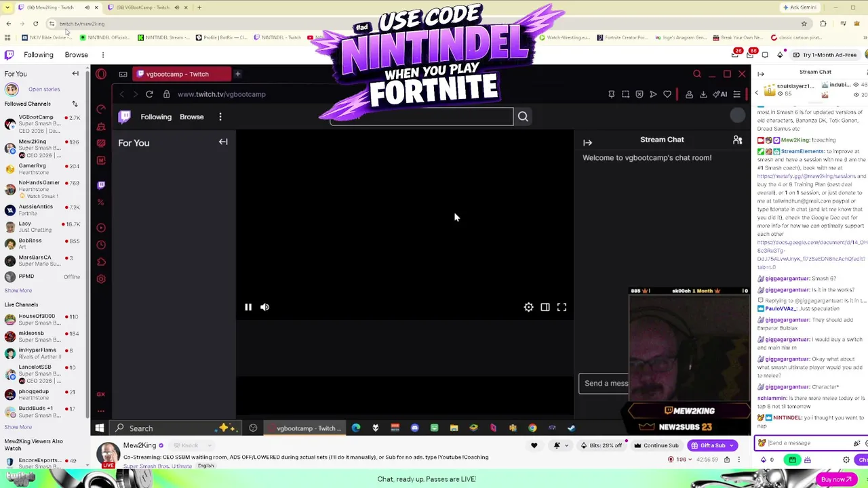Mute the Opera GX stream volume
Viewport: 868px width, 488px height.
point(265,307)
